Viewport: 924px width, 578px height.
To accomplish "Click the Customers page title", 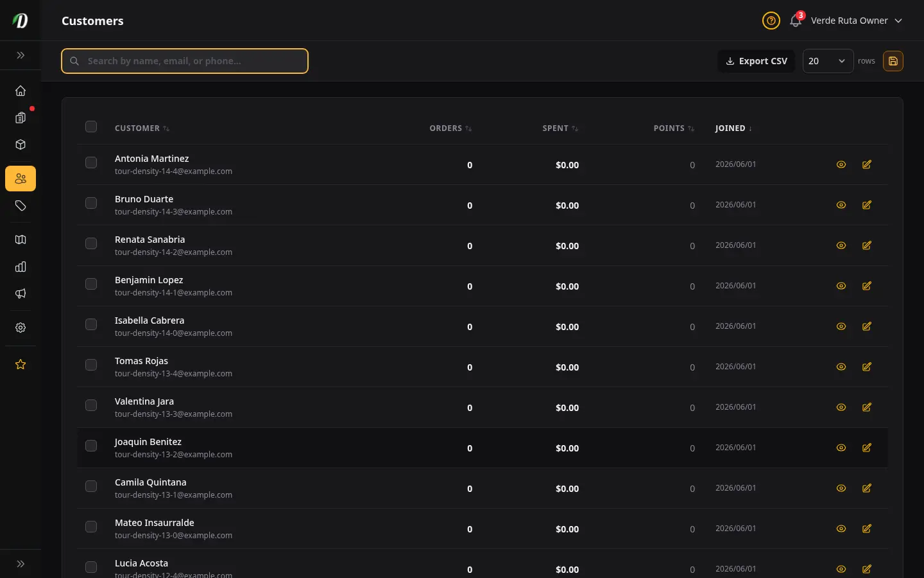I will pos(92,21).
